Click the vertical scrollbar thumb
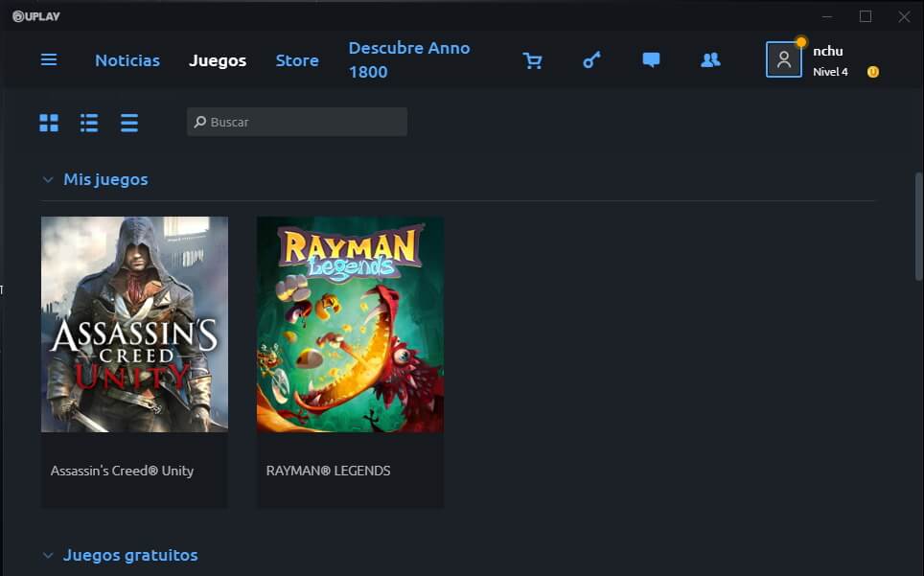Viewport: 924px width, 576px height. pos(918,226)
